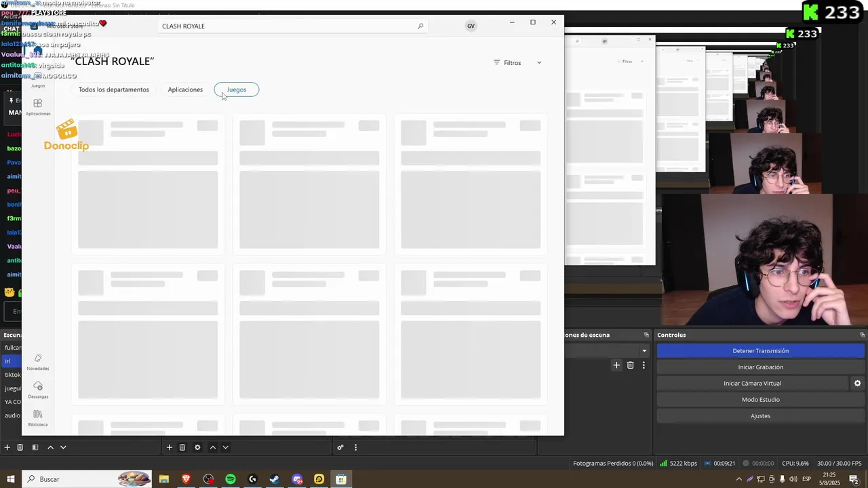The height and width of the screenshot is (488, 868).
Task: Open OBS Ajustes button
Action: 760,416
